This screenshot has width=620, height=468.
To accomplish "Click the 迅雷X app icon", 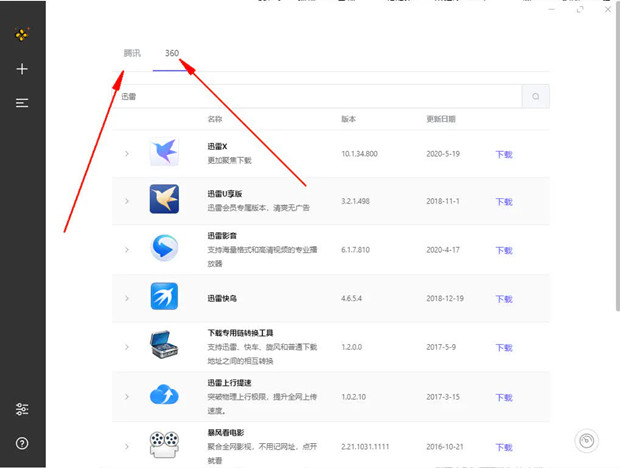I will pos(164,152).
